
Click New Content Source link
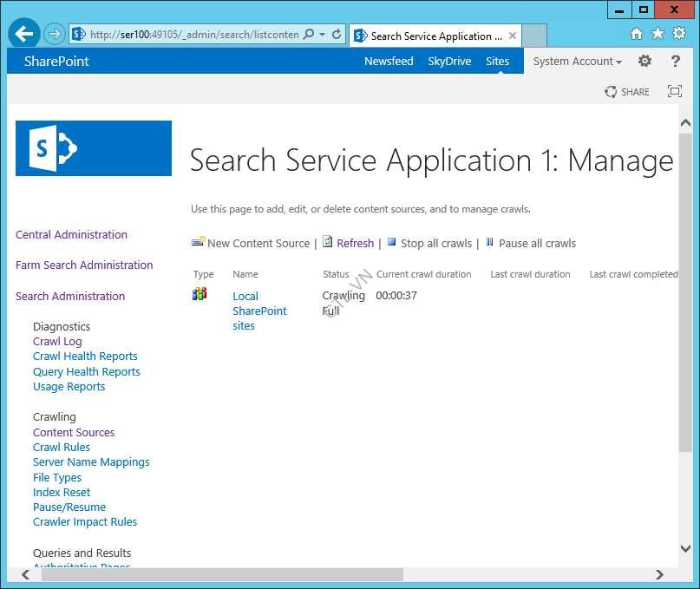tap(258, 244)
